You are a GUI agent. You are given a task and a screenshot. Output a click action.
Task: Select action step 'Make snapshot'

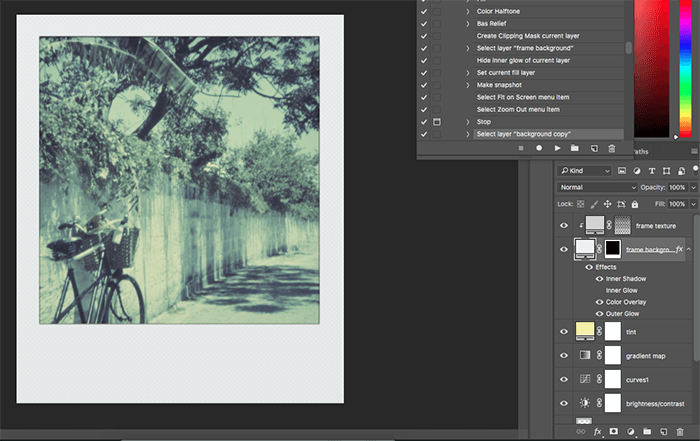[x=497, y=85]
